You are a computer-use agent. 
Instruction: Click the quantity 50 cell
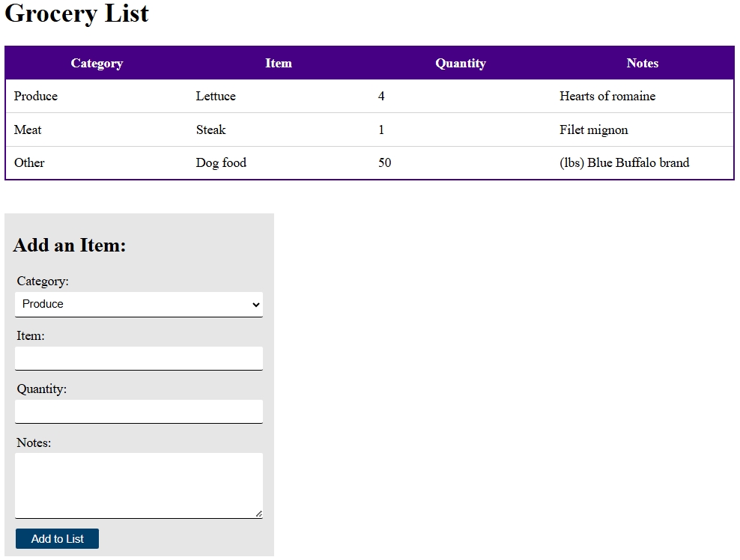tap(384, 163)
